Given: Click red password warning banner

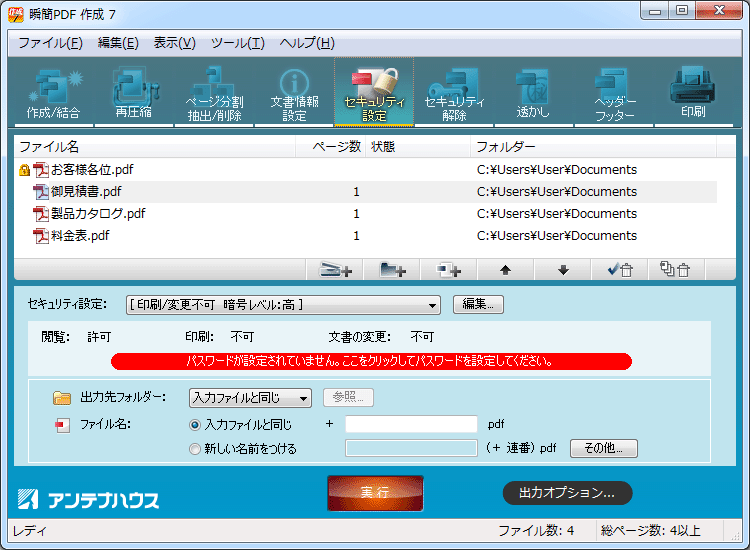Looking at the screenshot, I should click(x=371, y=361).
